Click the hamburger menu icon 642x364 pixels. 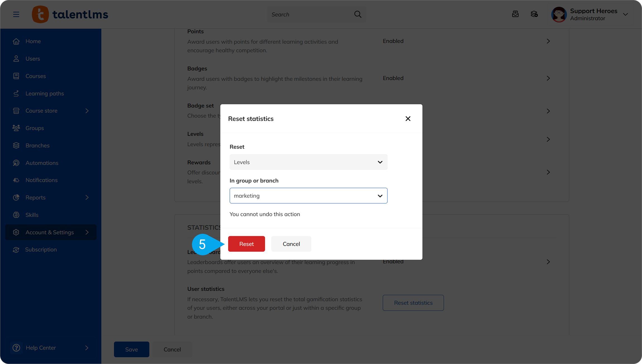[16, 14]
